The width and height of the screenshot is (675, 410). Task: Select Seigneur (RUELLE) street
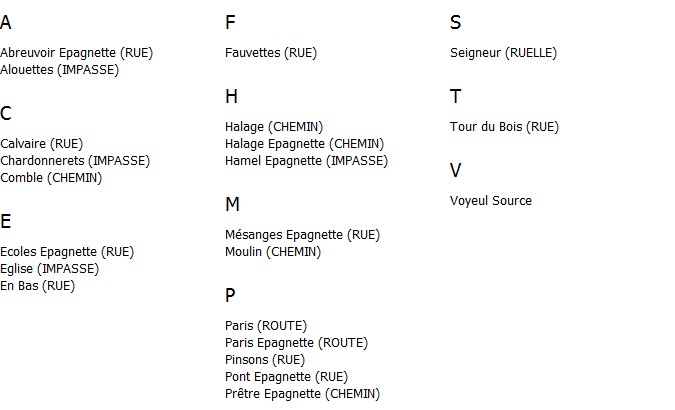point(504,53)
